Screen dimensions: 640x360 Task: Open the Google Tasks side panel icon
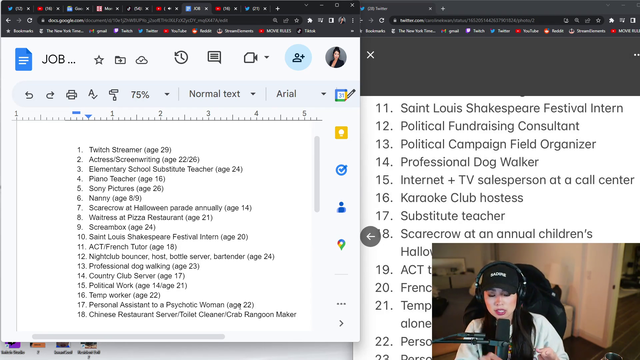[x=341, y=170]
